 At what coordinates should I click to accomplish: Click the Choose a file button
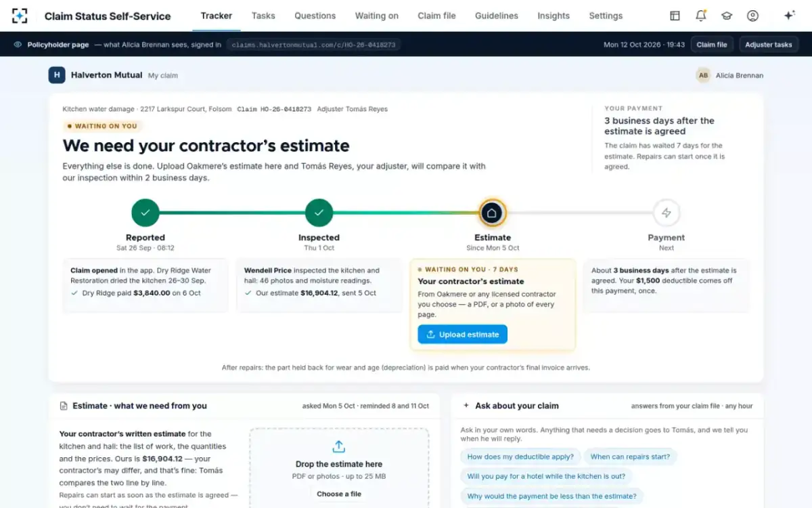pos(339,494)
